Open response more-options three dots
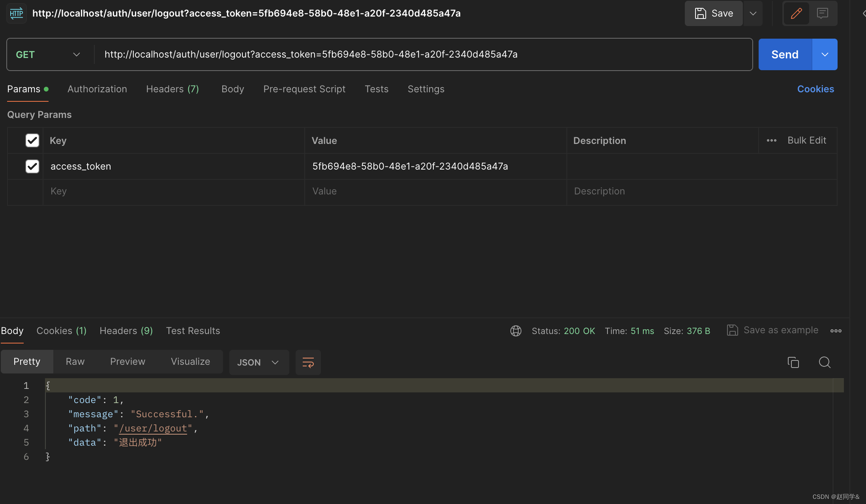866x504 pixels. coord(836,331)
